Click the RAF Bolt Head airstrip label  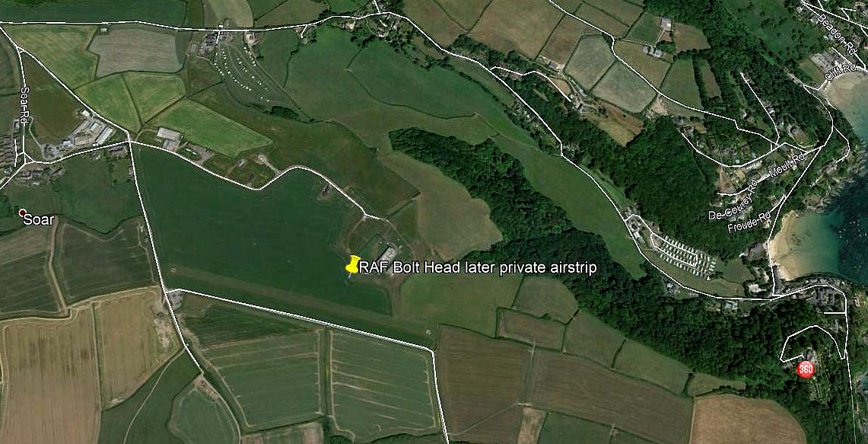click(x=478, y=268)
